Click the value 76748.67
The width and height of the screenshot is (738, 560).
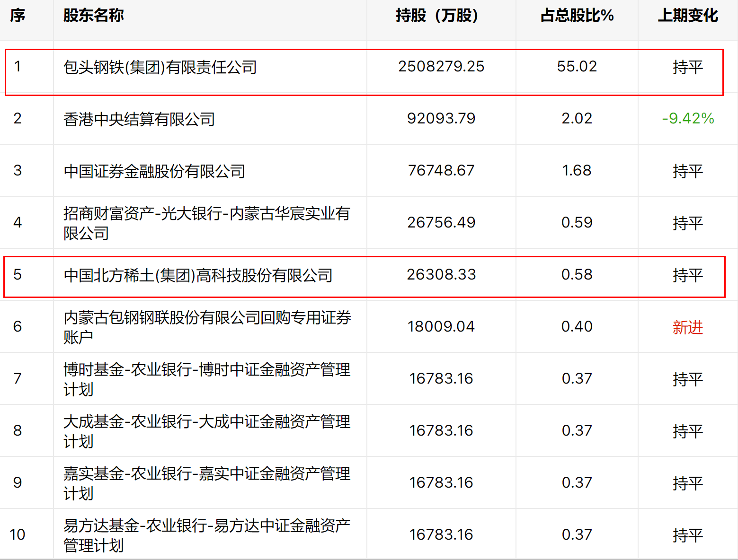coord(441,170)
